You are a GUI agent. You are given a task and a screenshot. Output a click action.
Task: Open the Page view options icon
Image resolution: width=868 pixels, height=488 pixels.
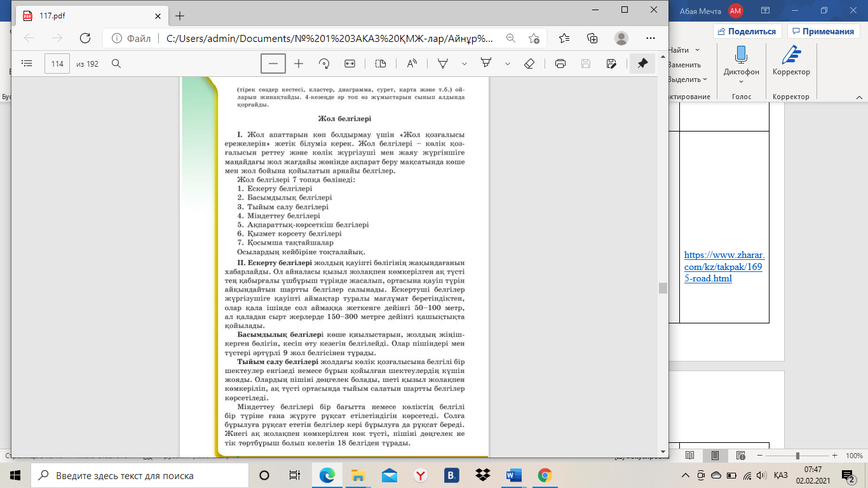[380, 64]
